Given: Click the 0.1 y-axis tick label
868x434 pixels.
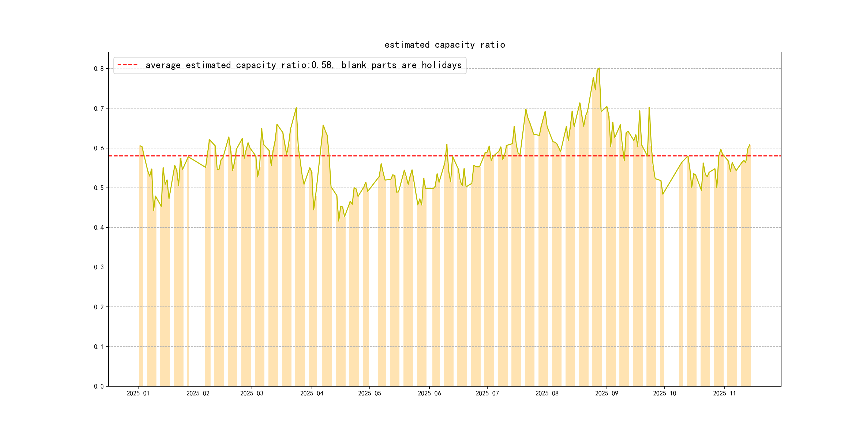Looking at the screenshot, I should (x=99, y=347).
